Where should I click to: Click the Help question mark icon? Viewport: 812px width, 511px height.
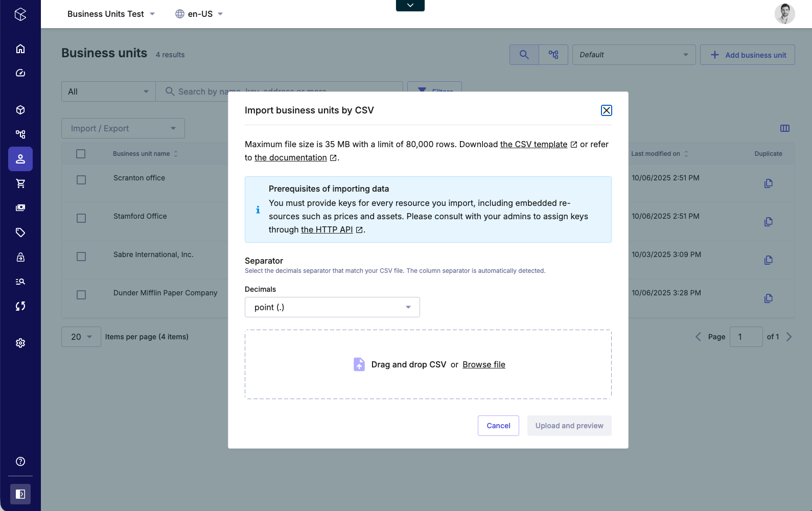pos(20,461)
